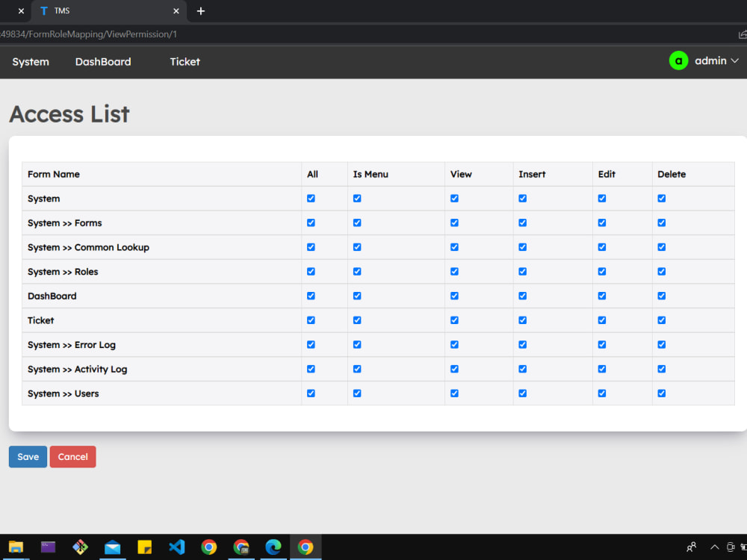The image size is (747, 560).
Task: Show hidden system tray icons chevron
Action: pyautogui.click(x=715, y=547)
